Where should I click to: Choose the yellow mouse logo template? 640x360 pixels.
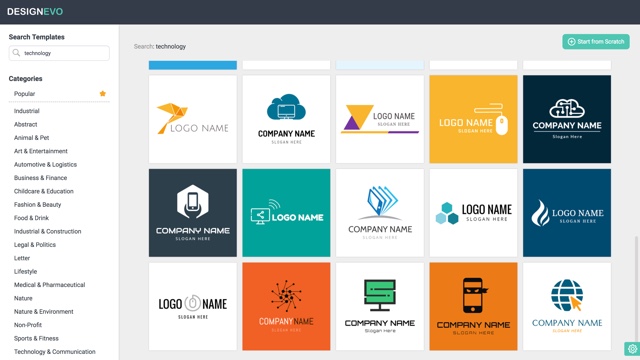tap(473, 119)
